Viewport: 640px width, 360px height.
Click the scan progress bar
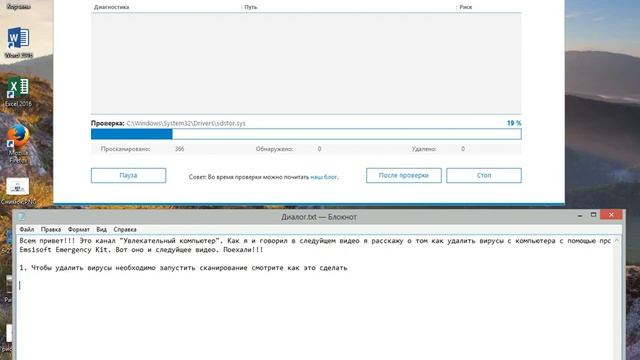(306, 134)
